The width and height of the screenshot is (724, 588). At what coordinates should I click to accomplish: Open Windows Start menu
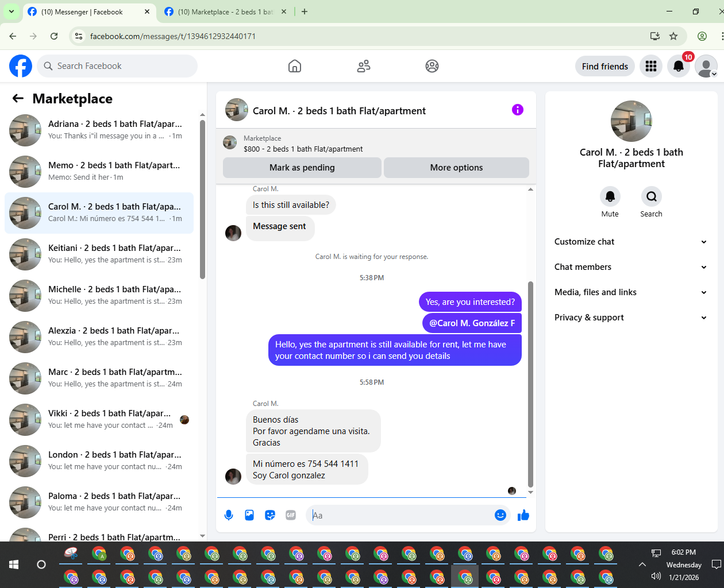[14, 564]
